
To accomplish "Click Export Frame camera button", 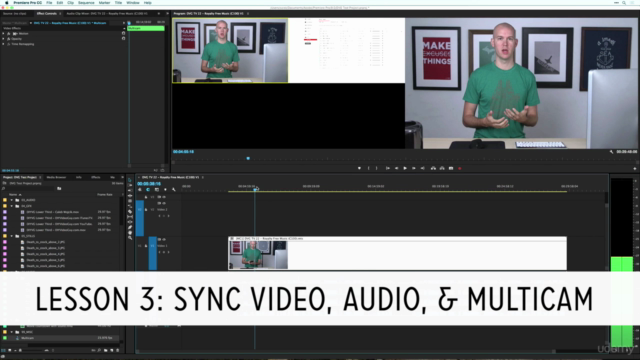I will click(451, 168).
